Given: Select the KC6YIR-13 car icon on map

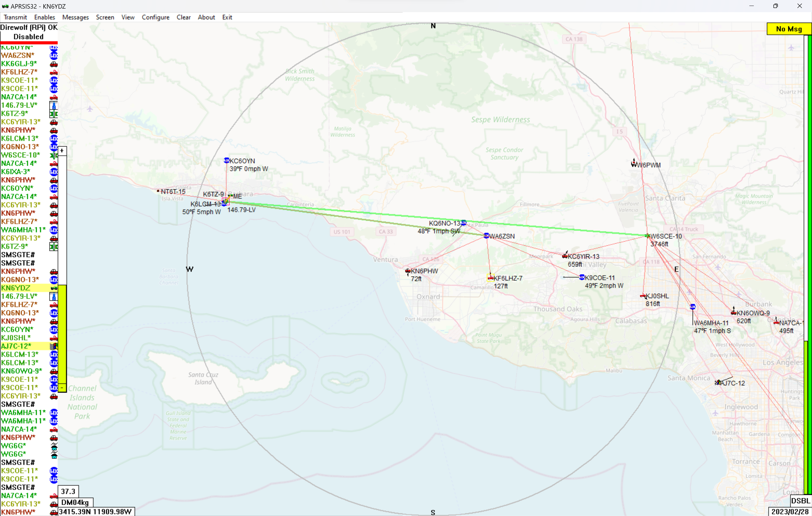Looking at the screenshot, I should (x=565, y=255).
